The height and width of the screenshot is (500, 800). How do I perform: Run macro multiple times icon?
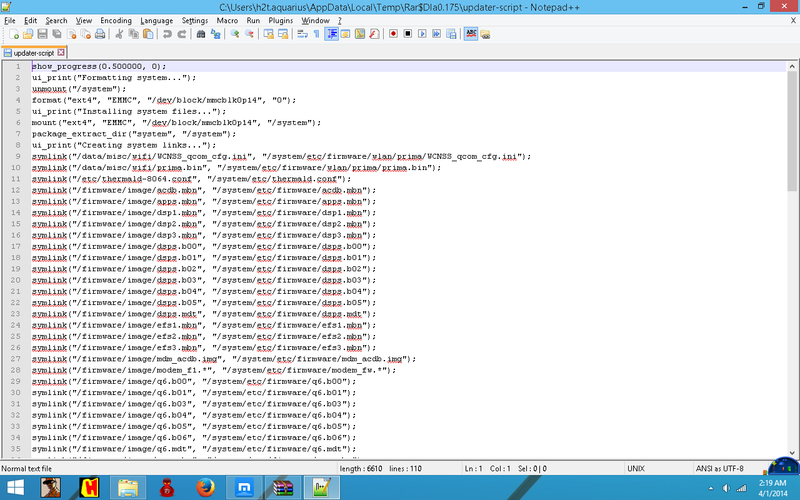click(436, 34)
